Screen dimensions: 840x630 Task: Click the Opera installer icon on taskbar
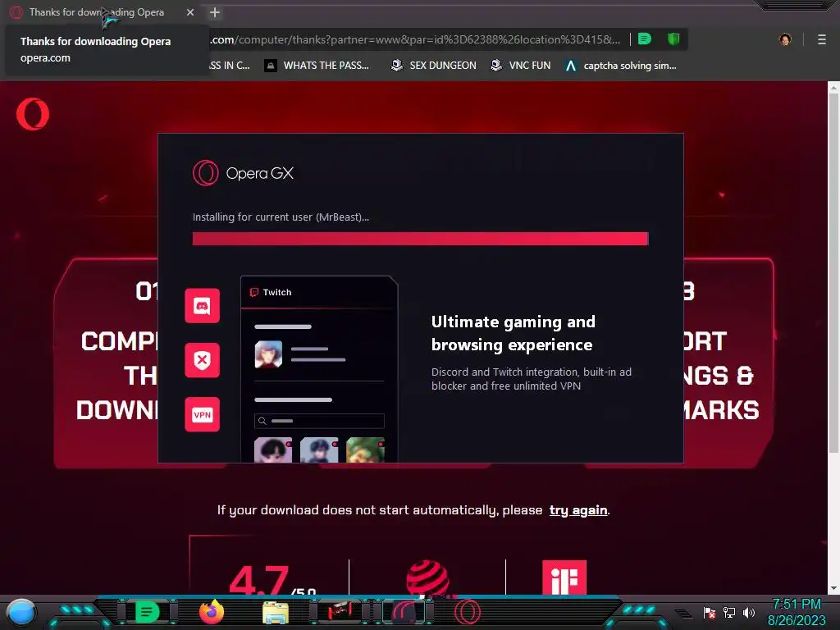[467, 612]
